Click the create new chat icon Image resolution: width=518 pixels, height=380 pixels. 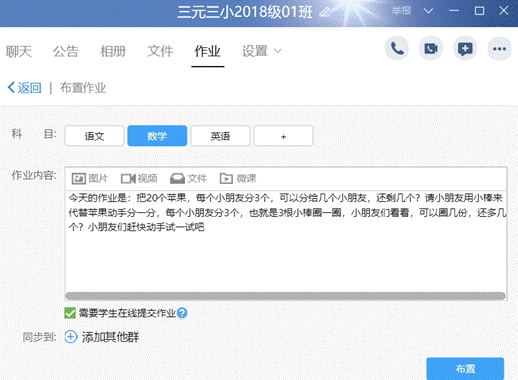coord(465,49)
